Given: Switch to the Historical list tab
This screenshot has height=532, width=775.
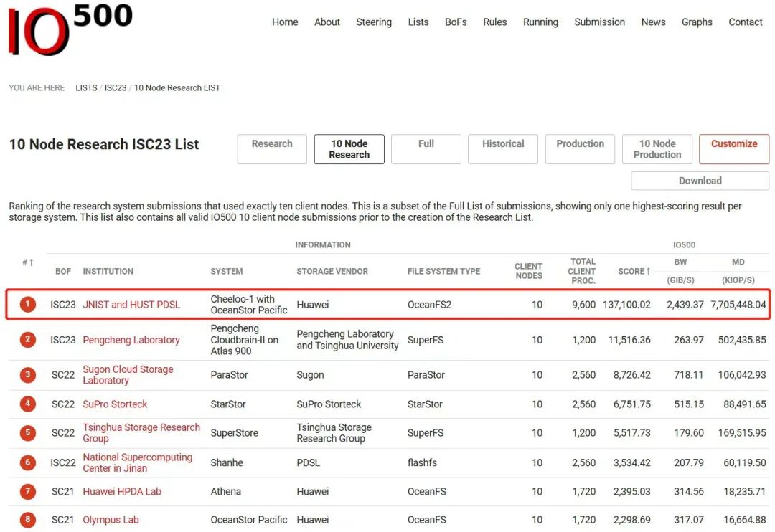Looking at the screenshot, I should (x=503, y=149).
